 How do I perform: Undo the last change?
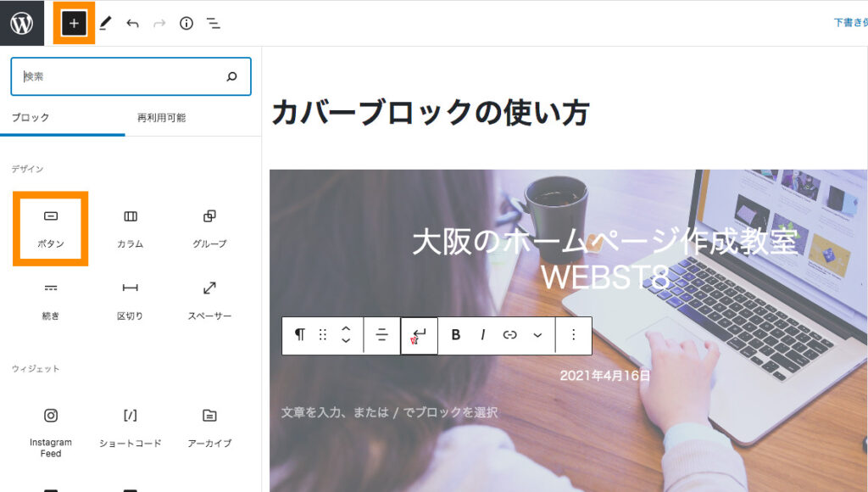[x=132, y=23]
